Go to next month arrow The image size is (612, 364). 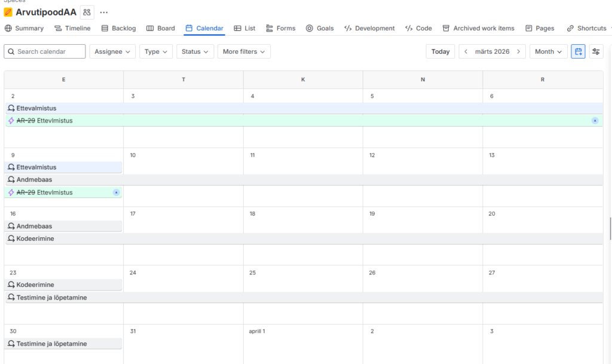click(519, 51)
